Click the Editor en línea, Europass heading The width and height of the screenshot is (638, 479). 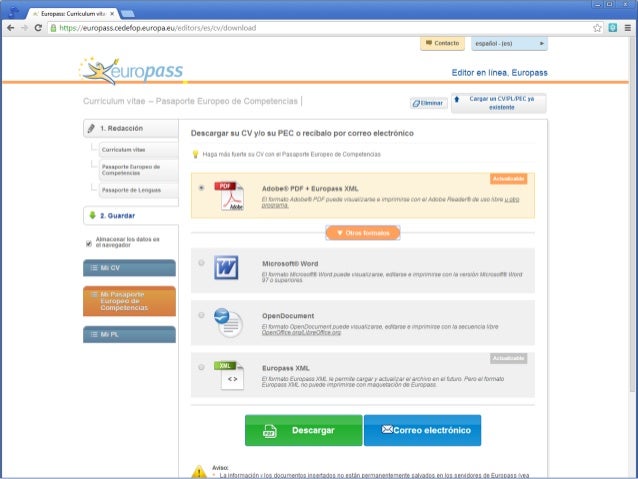(499, 73)
